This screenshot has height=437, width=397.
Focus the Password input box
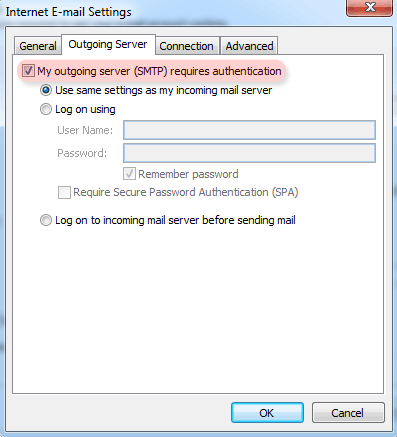pyautogui.click(x=249, y=153)
